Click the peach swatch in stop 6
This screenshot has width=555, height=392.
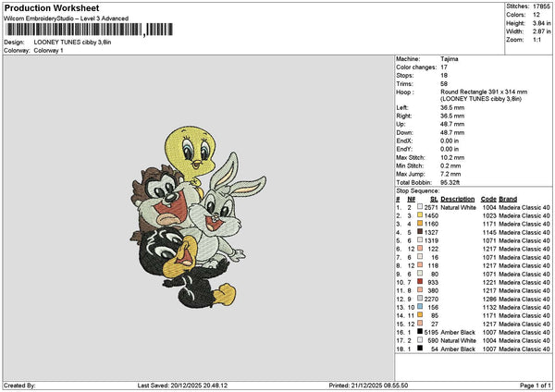(420, 249)
